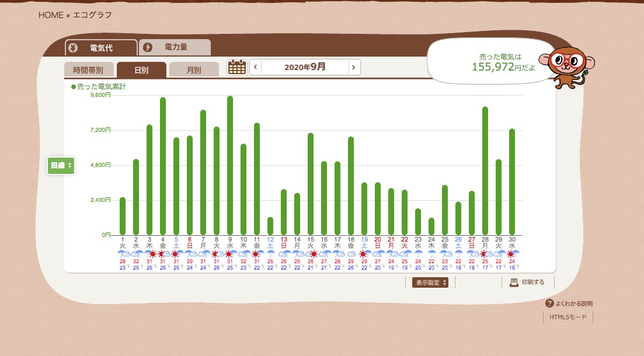
Task: Click the エコグラフ breadcrumb text
Action: click(x=92, y=15)
